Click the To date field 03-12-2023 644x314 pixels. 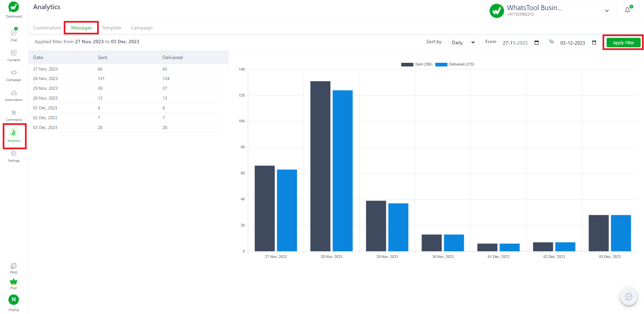(x=578, y=43)
